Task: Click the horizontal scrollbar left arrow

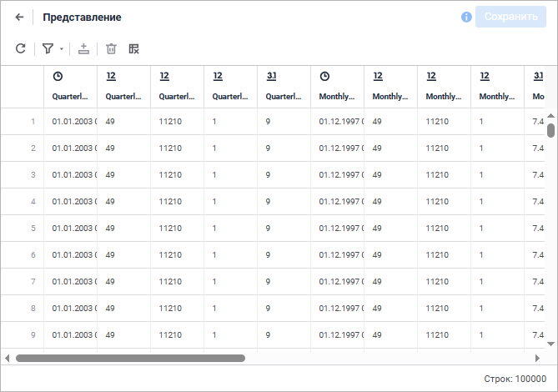Action: tap(8, 358)
